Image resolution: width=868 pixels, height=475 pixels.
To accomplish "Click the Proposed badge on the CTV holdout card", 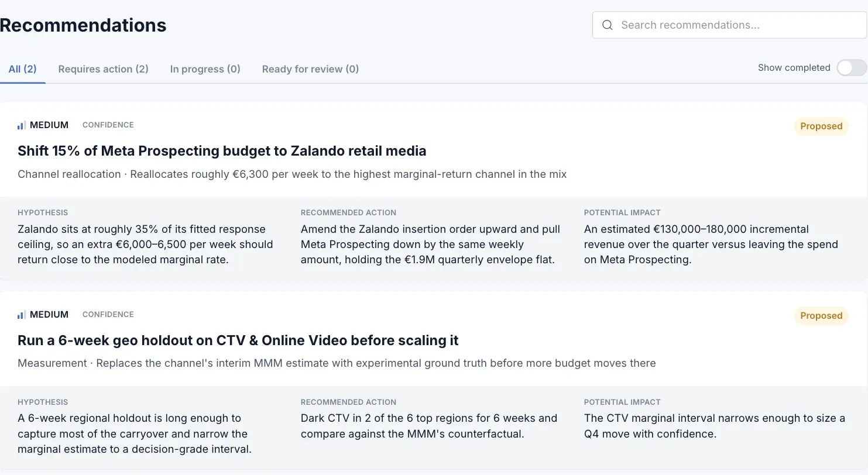I will click(x=821, y=316).
